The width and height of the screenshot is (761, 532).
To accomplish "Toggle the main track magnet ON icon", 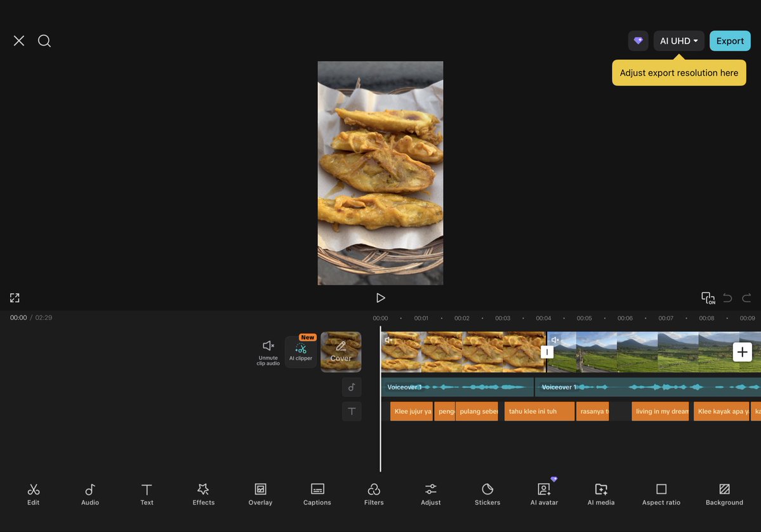I will 708,298.
